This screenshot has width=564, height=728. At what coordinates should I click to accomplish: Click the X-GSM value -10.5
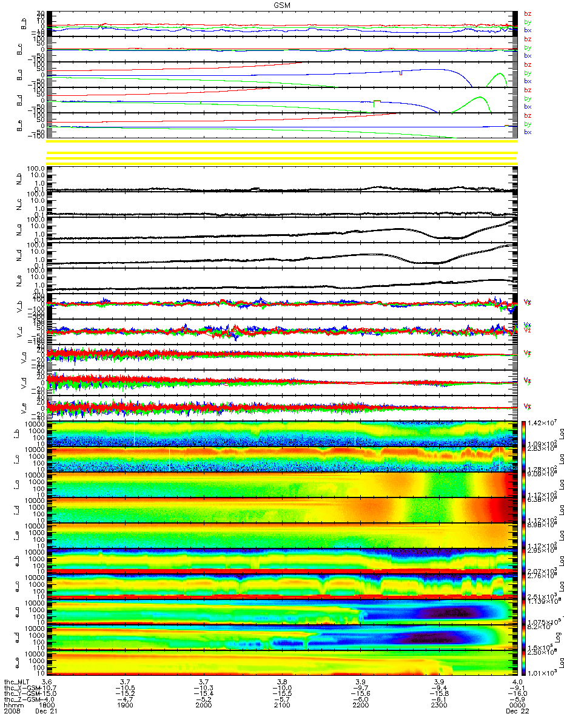click(126, 688)
